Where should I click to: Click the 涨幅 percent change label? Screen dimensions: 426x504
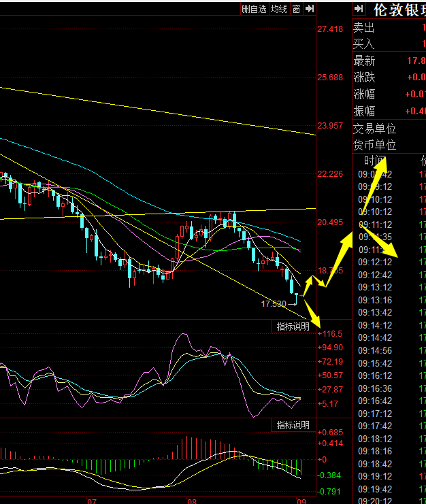(x=364, y=94)
